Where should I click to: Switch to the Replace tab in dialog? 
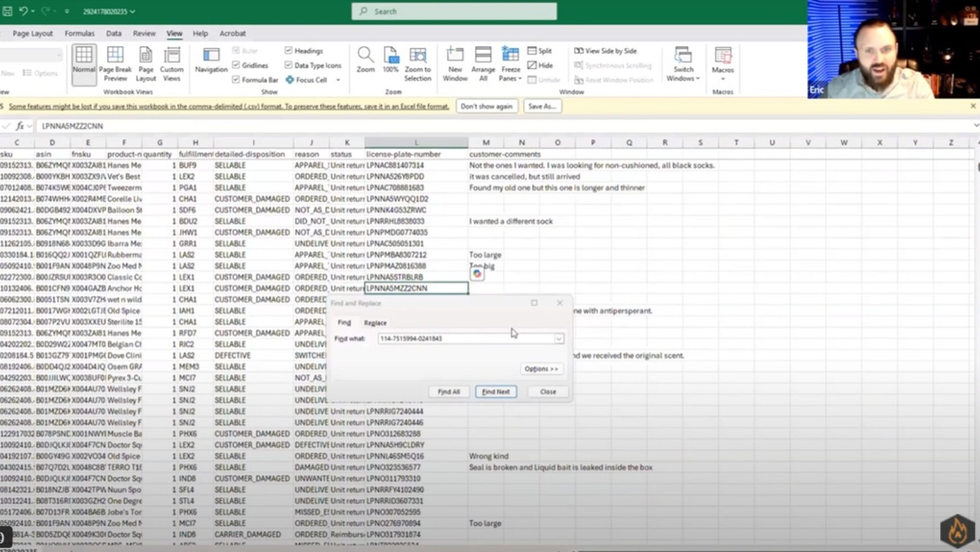[x=375, y=323]
